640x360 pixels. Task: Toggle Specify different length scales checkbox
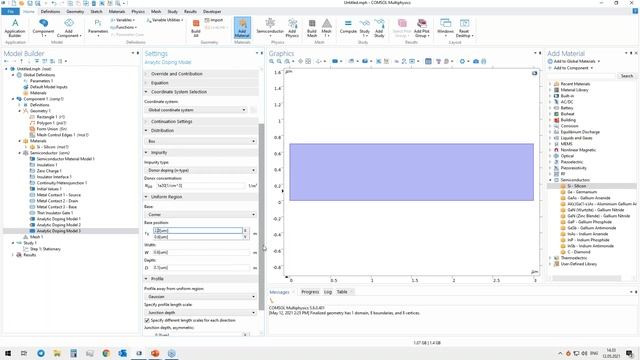coord(147,320)
